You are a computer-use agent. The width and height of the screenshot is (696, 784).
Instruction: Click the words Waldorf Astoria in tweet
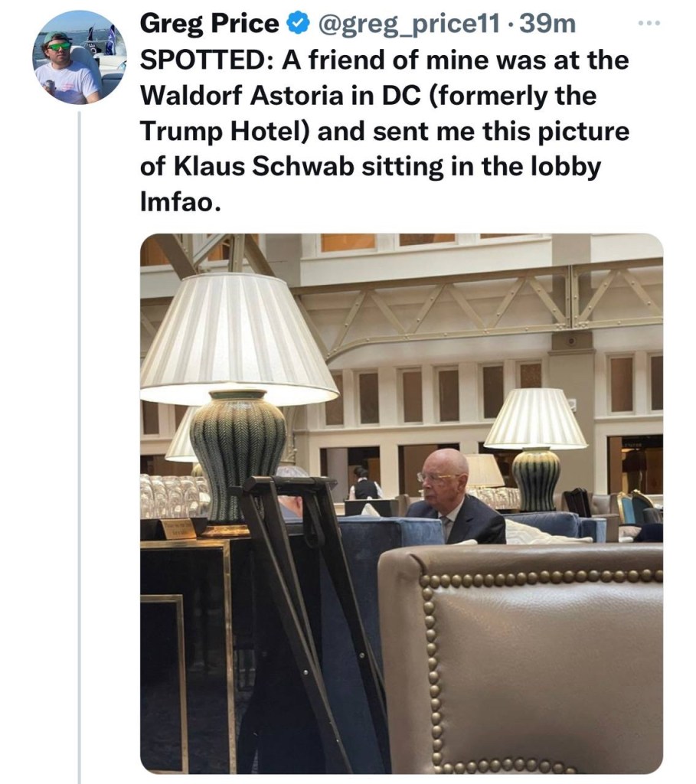click(242, 96)
